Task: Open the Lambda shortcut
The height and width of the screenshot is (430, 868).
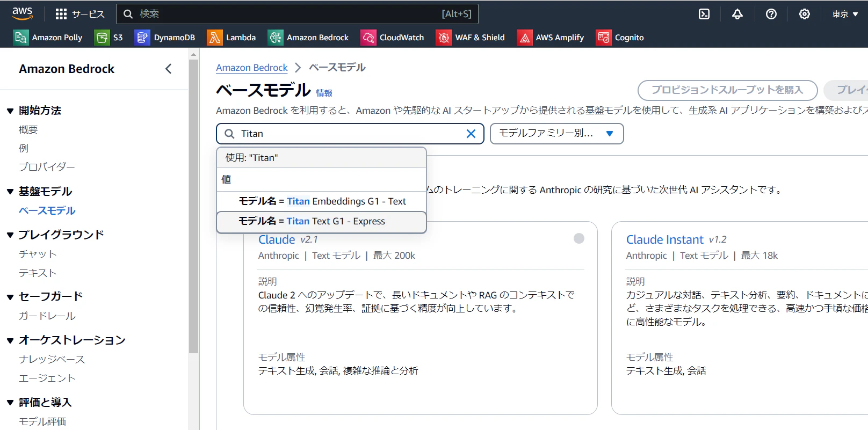Action: (232, 38)
